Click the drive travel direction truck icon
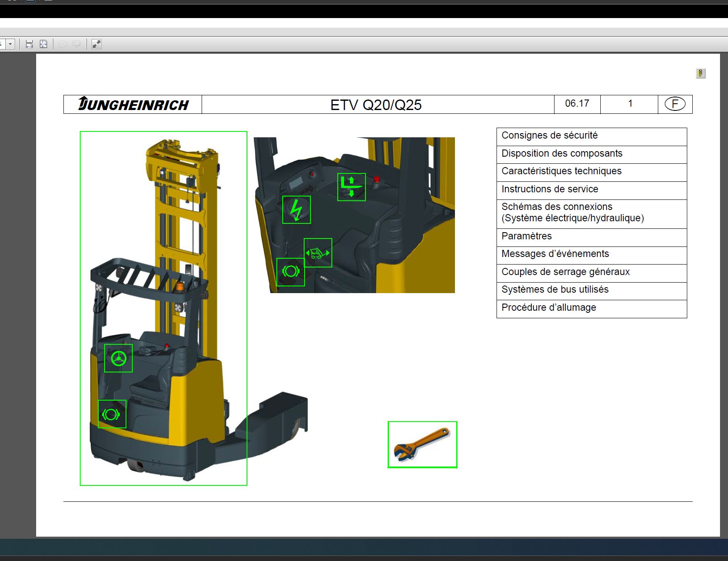 point(318,253)
